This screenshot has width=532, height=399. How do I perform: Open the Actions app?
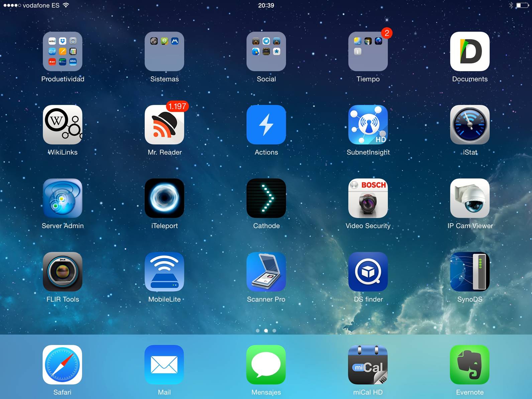pyautogui.click(x=266, y=124)
